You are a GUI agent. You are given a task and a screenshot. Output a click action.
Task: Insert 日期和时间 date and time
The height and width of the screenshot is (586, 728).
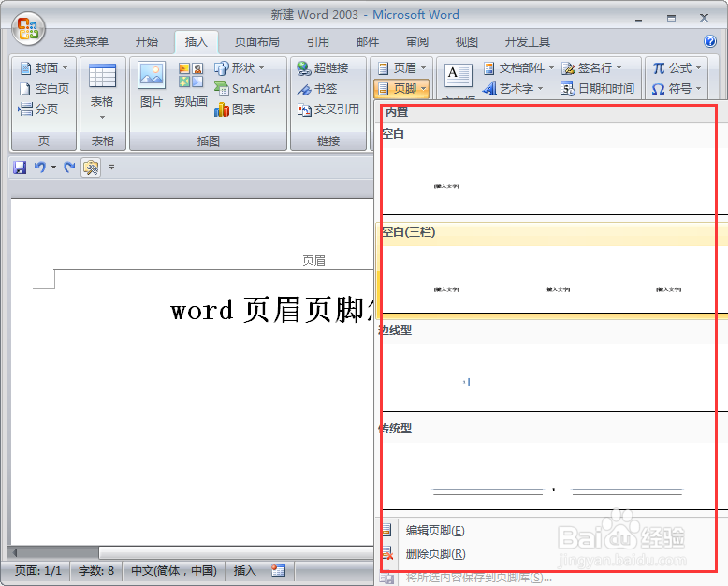[x=597, y=89]
